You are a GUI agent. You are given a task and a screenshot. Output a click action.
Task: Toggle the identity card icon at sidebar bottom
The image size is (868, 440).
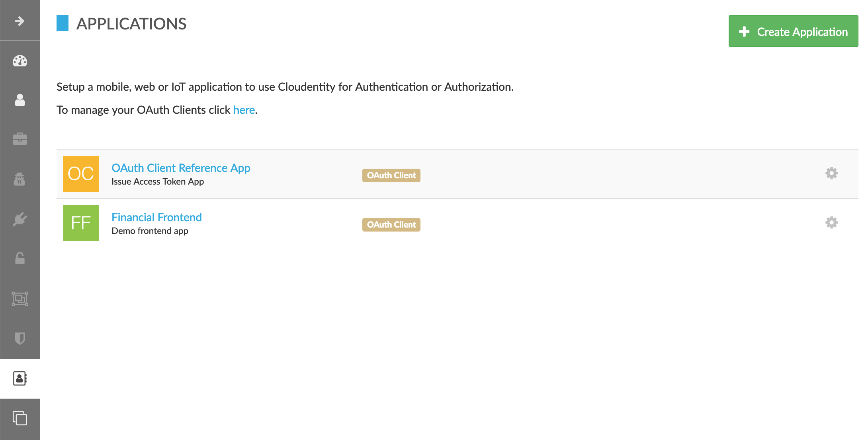[19, 377]
